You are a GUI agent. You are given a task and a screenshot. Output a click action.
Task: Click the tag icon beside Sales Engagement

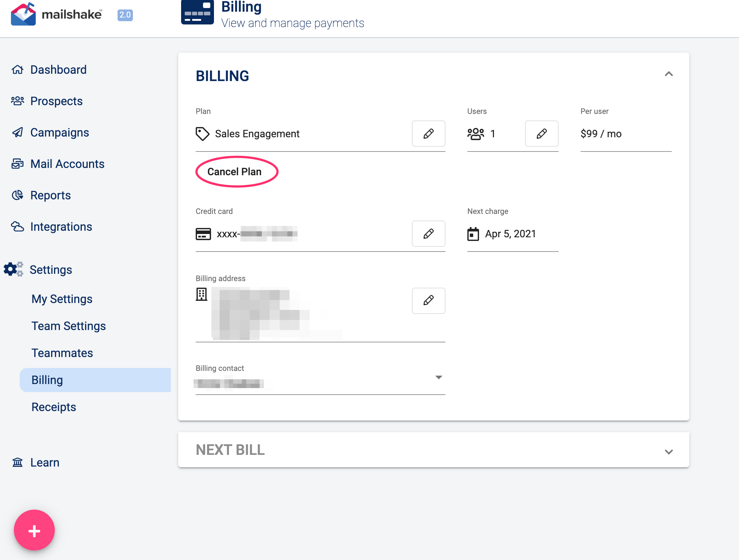click(x=202, y=134)
